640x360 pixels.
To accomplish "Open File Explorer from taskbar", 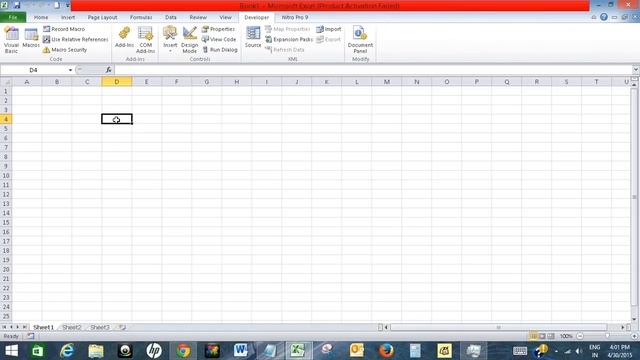I will pyautogui.click(x=96, y=351).
